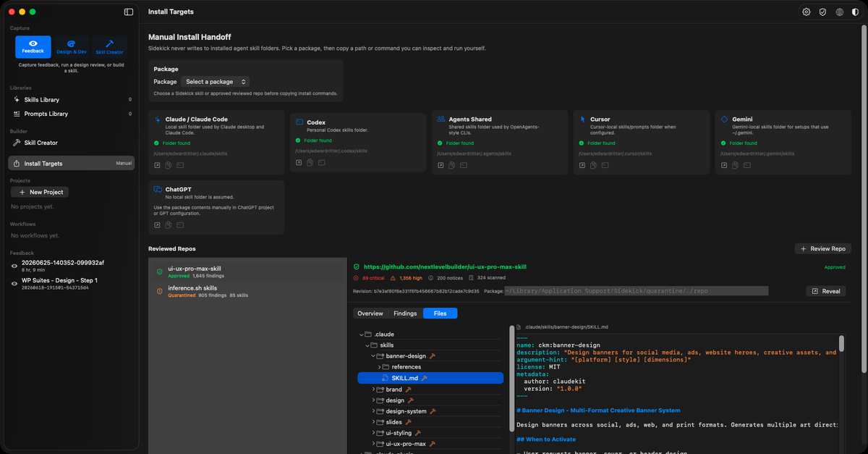Image resolution: width=868 pixels, height=454 pixels.
Task: Collapse the banner-design folder
Action: tap(373, 356)
